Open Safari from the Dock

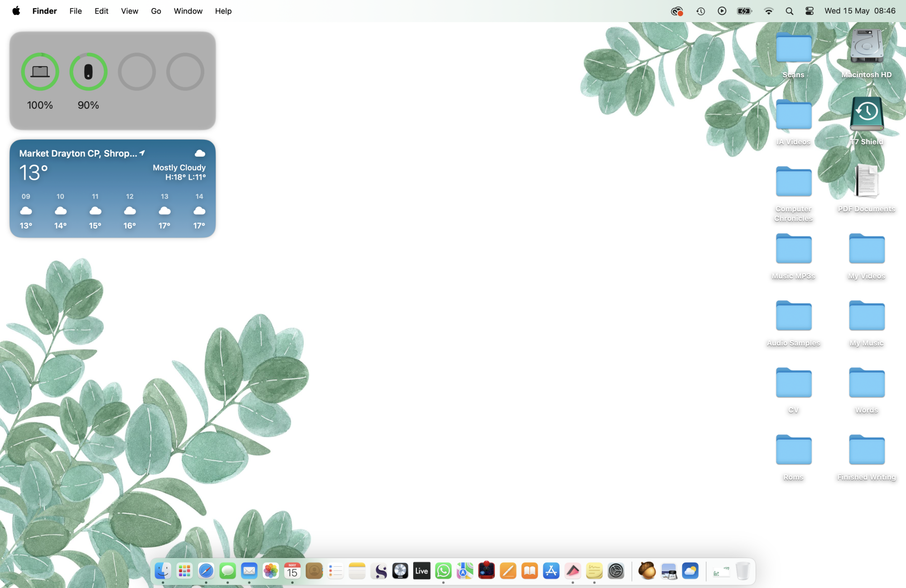pyautogui.click(x=206, y=571)
